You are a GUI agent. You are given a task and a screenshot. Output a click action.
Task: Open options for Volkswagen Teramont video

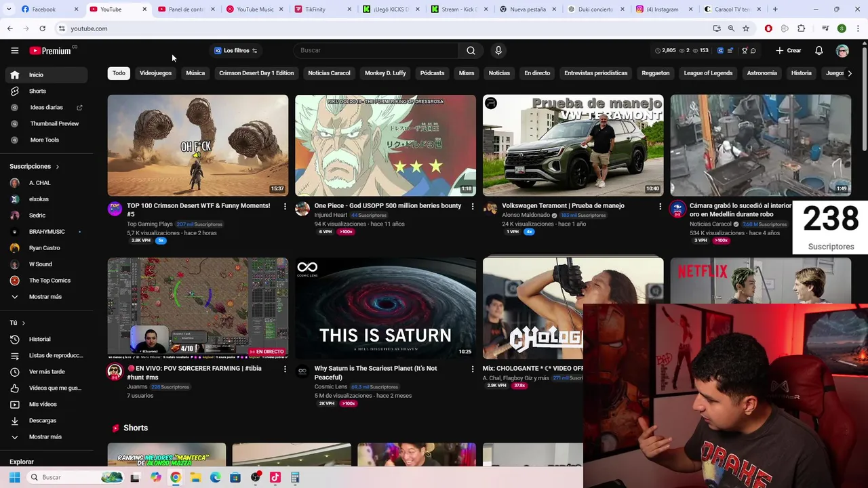pos(660,206)
